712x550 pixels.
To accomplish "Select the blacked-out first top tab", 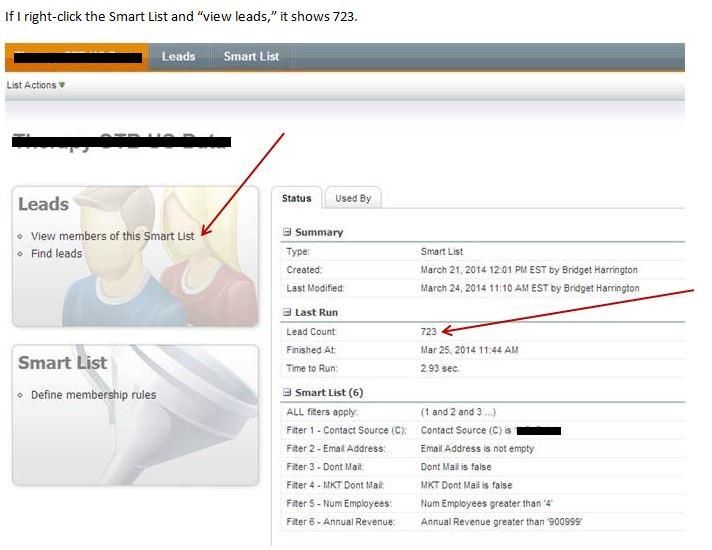I will pos(77,57).
